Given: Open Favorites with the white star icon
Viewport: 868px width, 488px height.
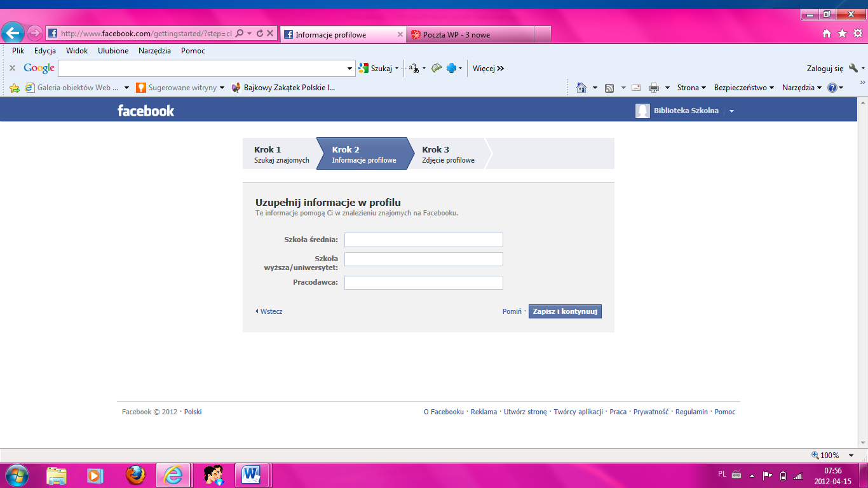Looking at the screenshot, I should 842,33.
